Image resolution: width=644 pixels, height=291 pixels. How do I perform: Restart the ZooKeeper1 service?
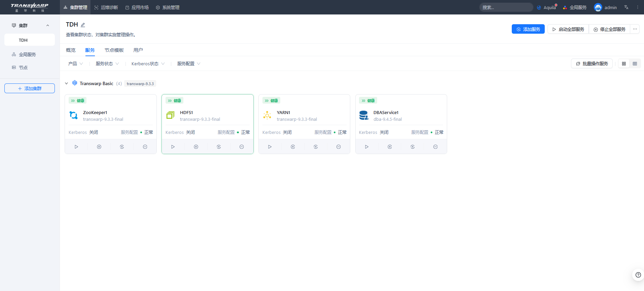coord(122,147)
